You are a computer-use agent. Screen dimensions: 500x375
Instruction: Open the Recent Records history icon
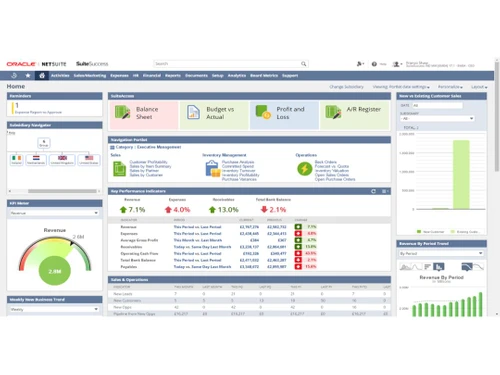[14, 75]
